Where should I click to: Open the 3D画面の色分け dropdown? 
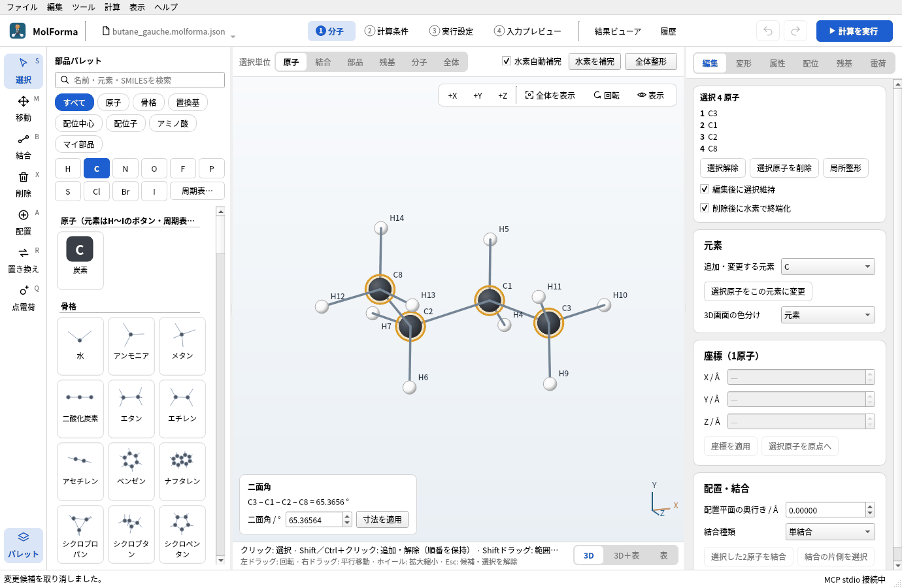point(828,315)
